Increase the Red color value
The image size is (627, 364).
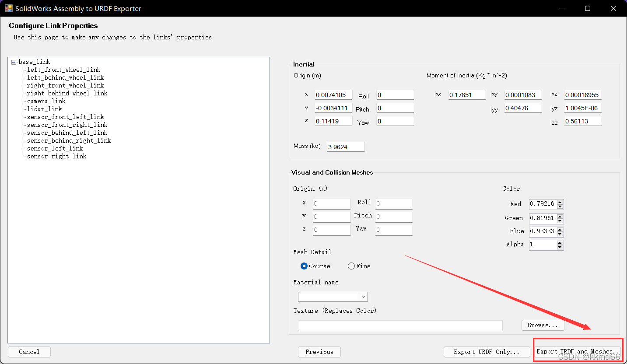pyautogui.click(x=560, y=202)
